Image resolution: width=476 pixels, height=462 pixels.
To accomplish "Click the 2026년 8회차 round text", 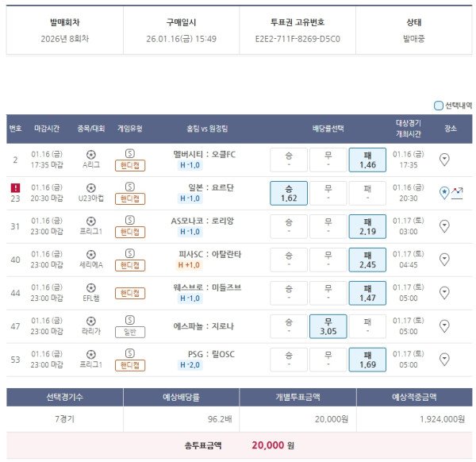I will 65,39.
